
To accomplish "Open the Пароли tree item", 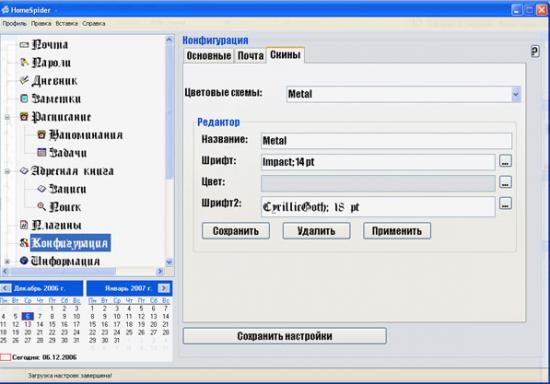I will (x=51, y=63).
